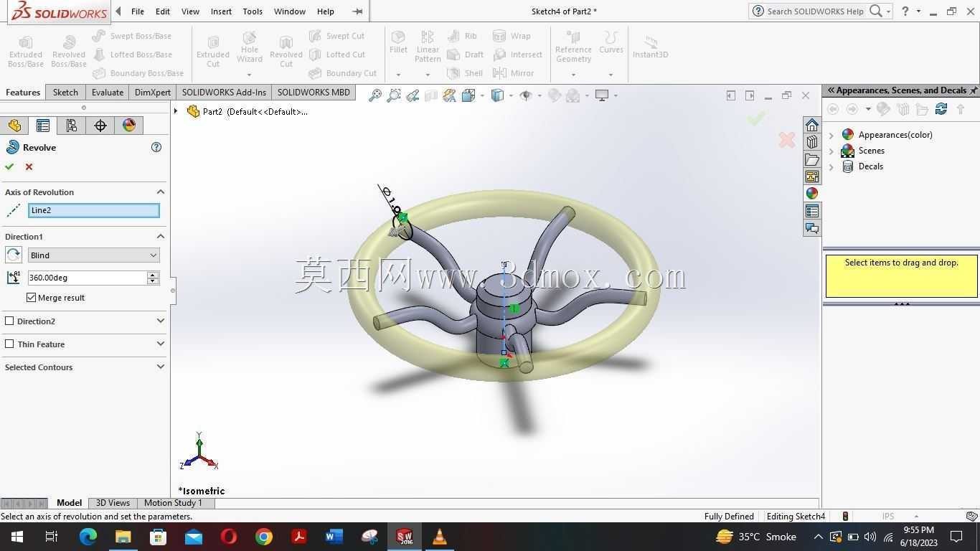Switch to Motion Study 1 tab

click(x=173, y=503)
